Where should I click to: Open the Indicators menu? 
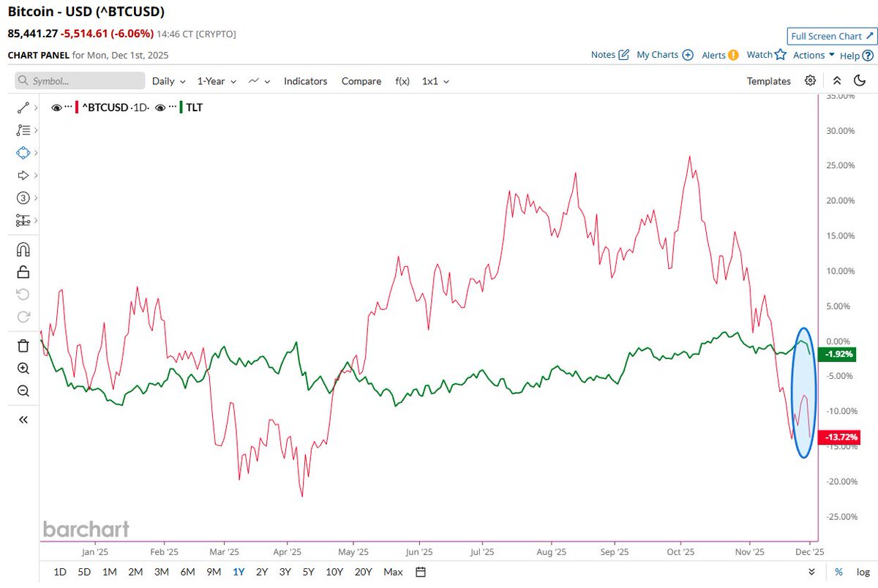(x=305, y=81)
